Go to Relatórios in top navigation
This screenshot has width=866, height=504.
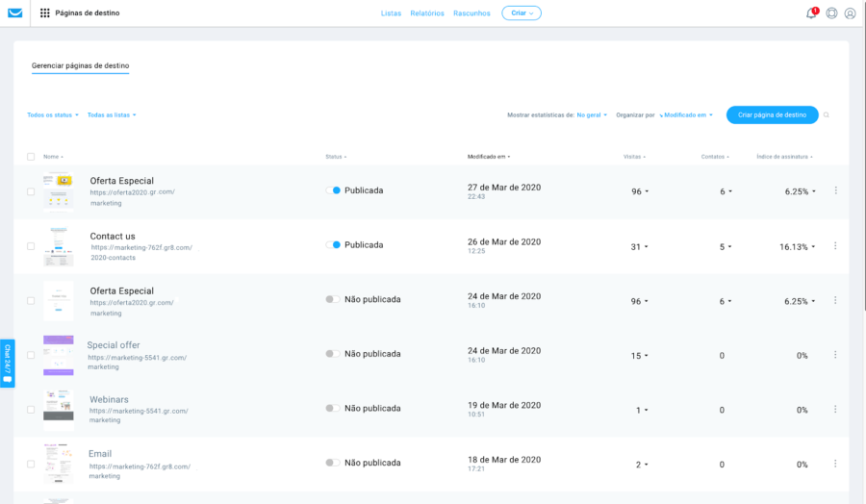point(427,13)
